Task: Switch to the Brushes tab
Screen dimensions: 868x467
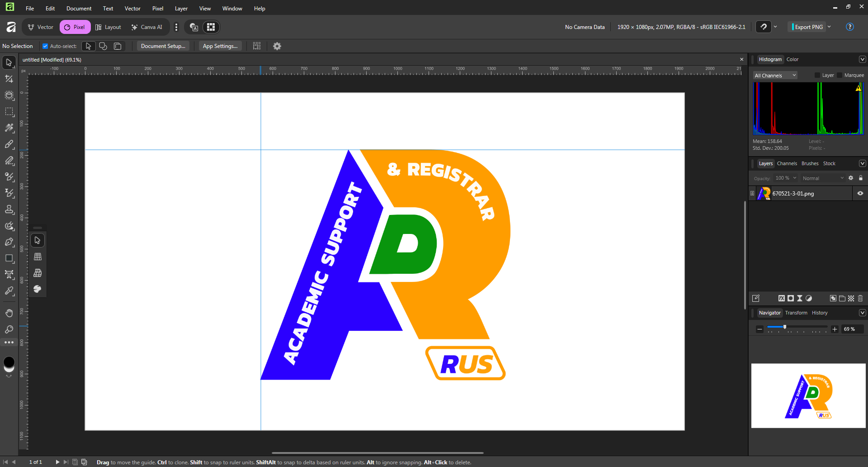Action: click(x=810, y=163)
